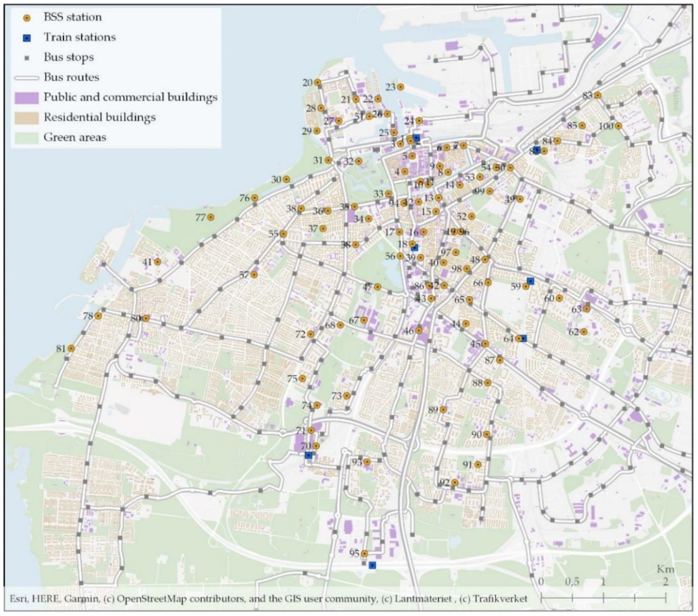
Task: Click BSS station marker 83
Action: [x=598, y=95]
